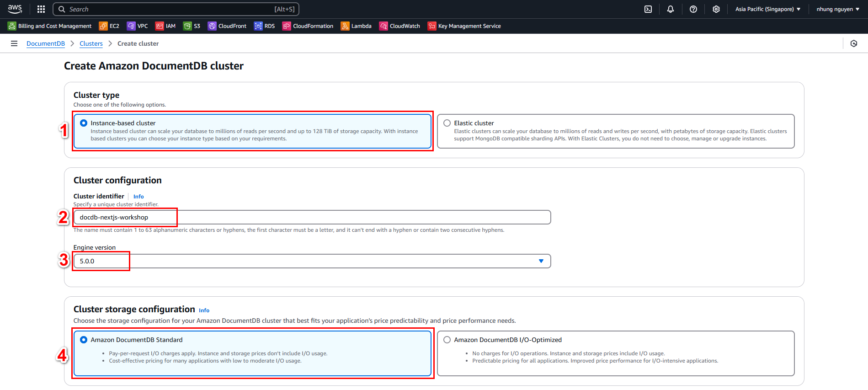
Task: Open Info link next to Cluster identifier
Action: (x=138, y=197)
